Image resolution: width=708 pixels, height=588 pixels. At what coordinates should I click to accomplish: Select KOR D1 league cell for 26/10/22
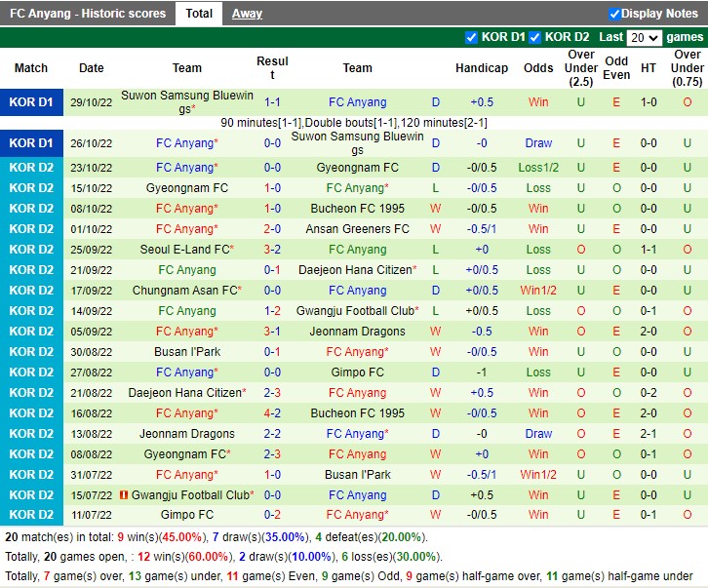[x=31, y=143]
